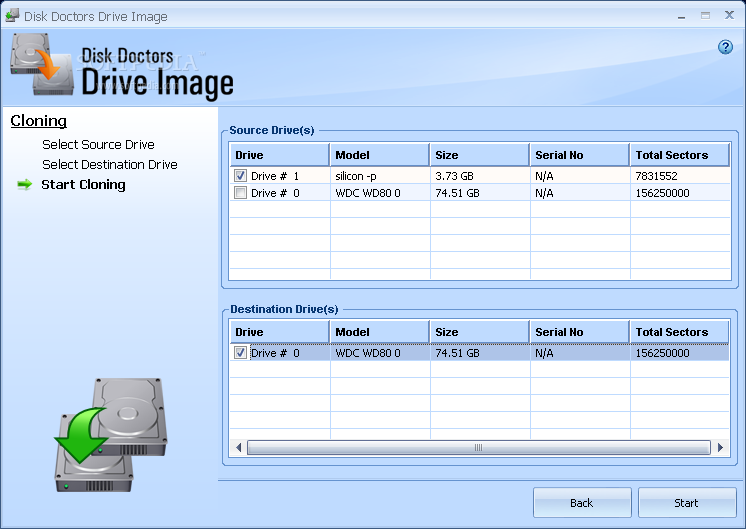Select 'WDC WD80 0' in destination drives list
Image resolution: width=746 pixels, height=529 pixels.
(368, 353)
